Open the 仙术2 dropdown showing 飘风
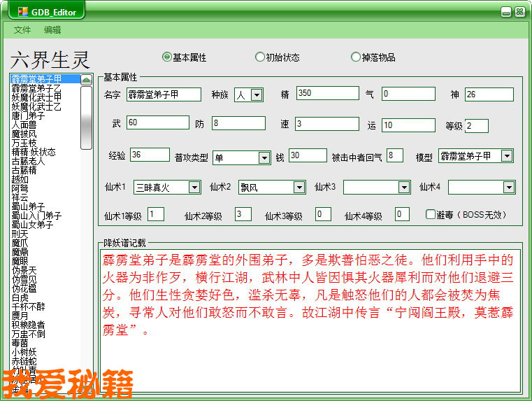This screenshot has height=401, width=532. 299,188
